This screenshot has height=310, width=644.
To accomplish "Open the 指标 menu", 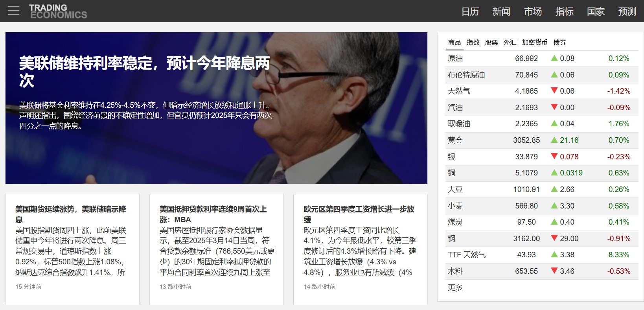I will click(x=565, y=11).
